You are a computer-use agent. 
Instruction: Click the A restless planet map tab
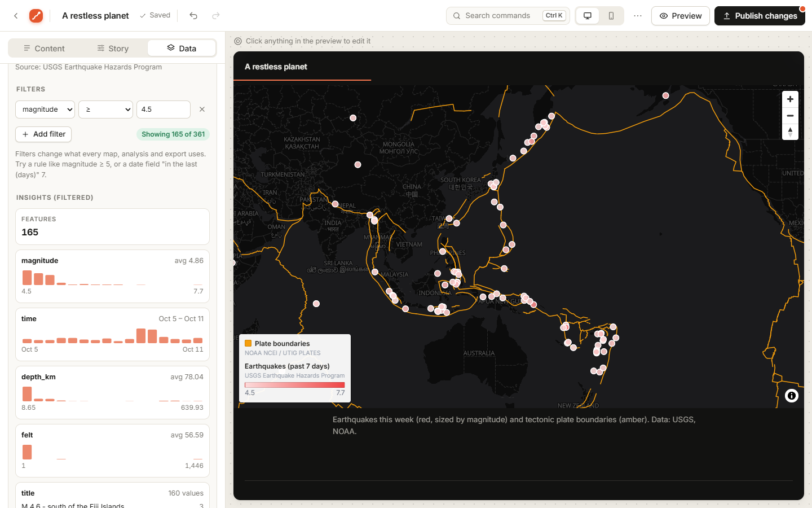(x=276, y=67)
